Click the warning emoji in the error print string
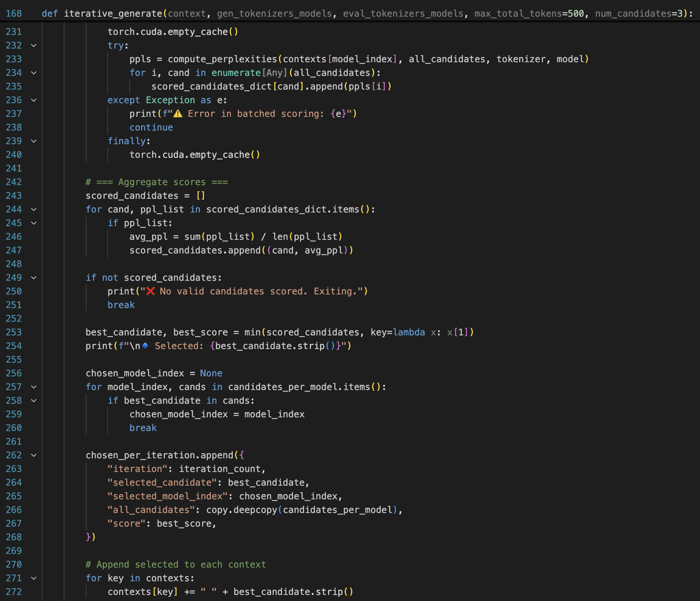 (x=178, y=113)
